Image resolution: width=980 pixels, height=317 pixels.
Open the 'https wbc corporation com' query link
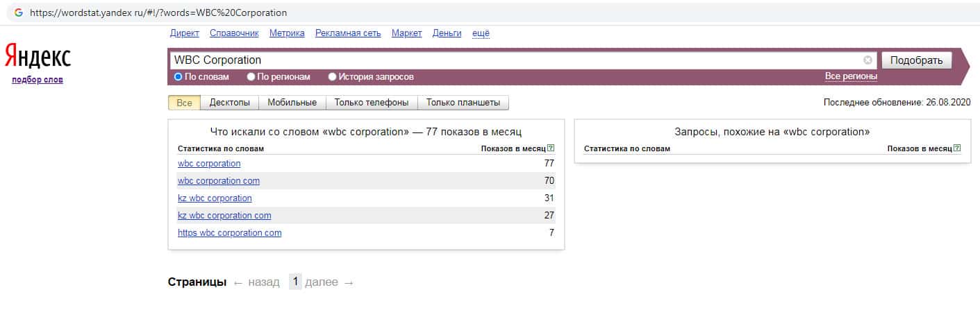(x=230, y=233)
